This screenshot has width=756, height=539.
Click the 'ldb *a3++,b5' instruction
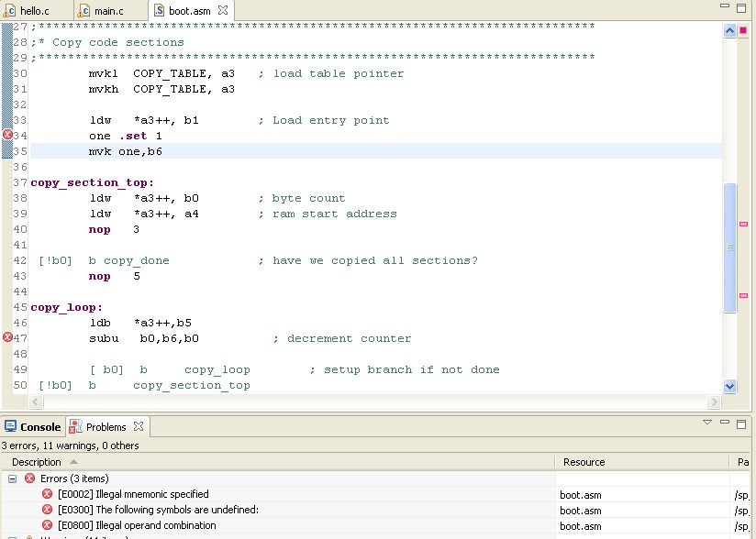pos(140,323)
